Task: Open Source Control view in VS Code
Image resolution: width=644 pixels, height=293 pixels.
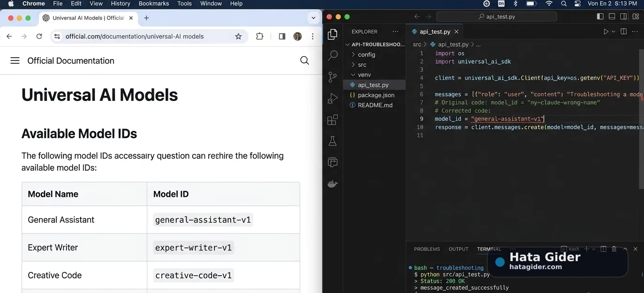Action: pos(333,77)
